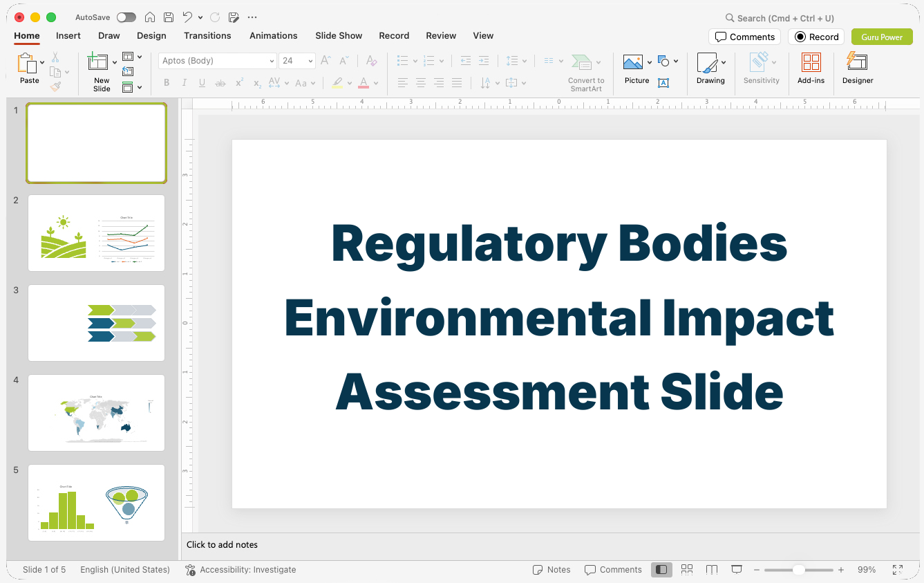Click the New Slide icon
Screen dimensions: 924x583
coord(98,62)
